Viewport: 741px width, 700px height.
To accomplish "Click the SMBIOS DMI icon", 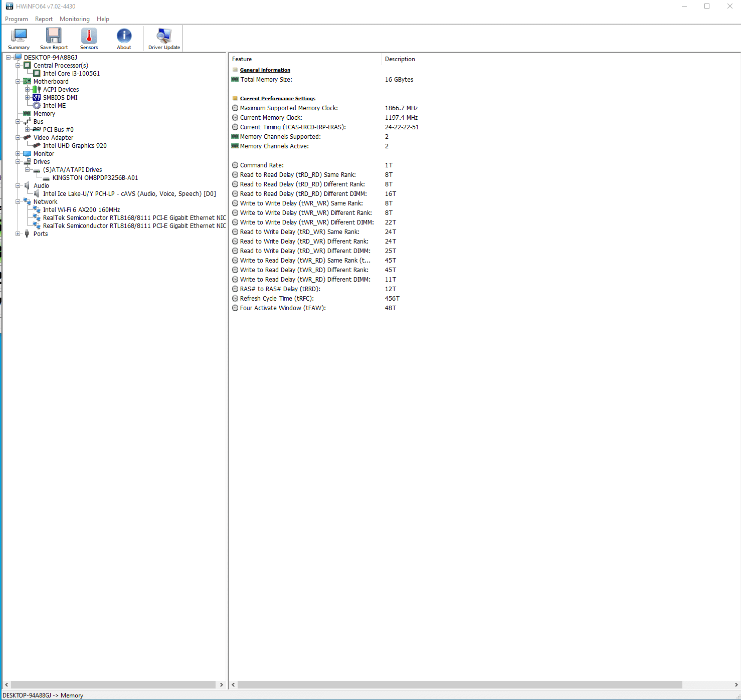I will 37,97.
